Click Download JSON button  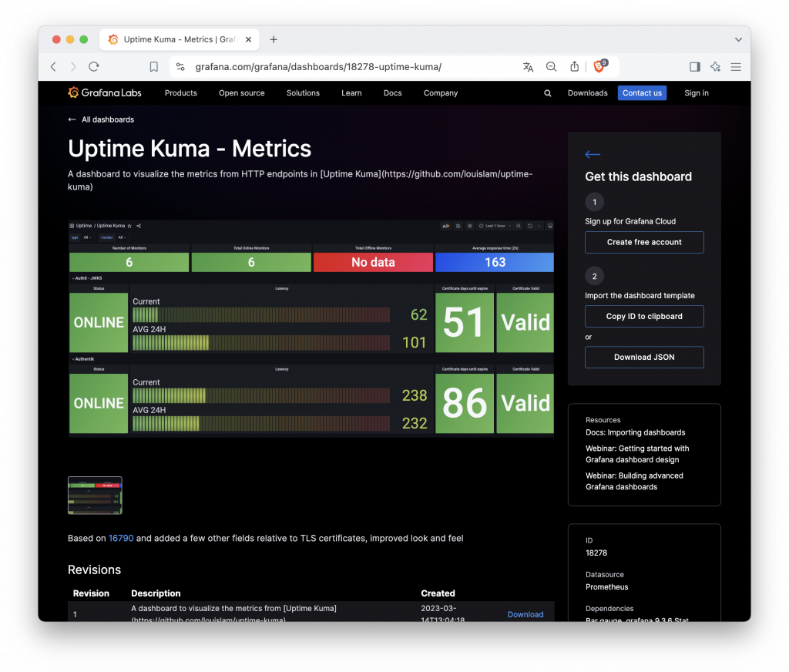[644, 357]
